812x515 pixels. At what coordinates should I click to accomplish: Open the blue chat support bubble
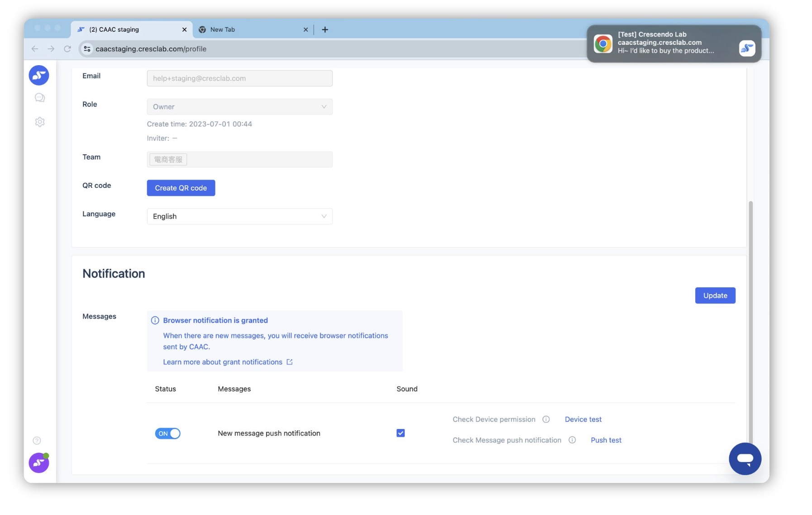745,459
